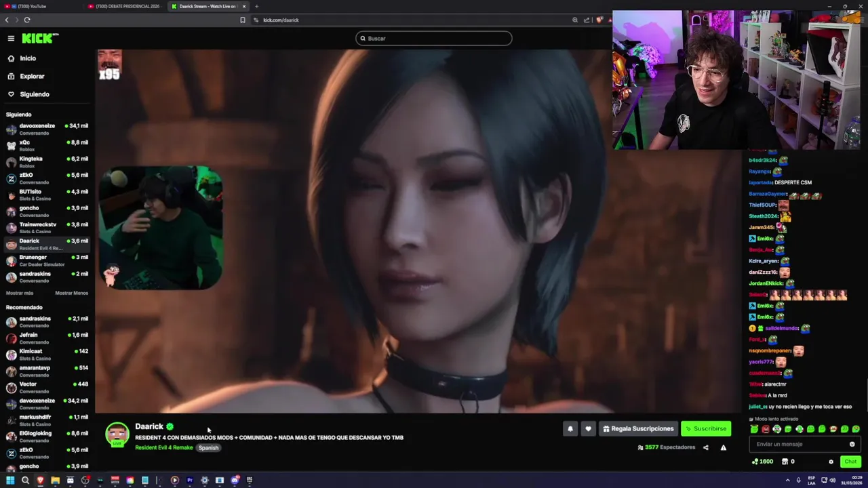Open ElGlogloking recommended channel

(47, 436)
